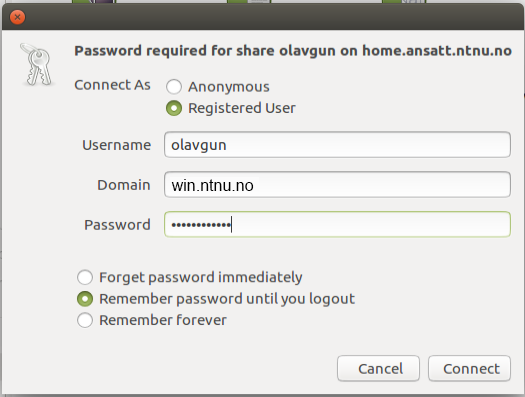Close the dialog with the red X button
This screenshot has height=397, width=525.
click(17, 17)
